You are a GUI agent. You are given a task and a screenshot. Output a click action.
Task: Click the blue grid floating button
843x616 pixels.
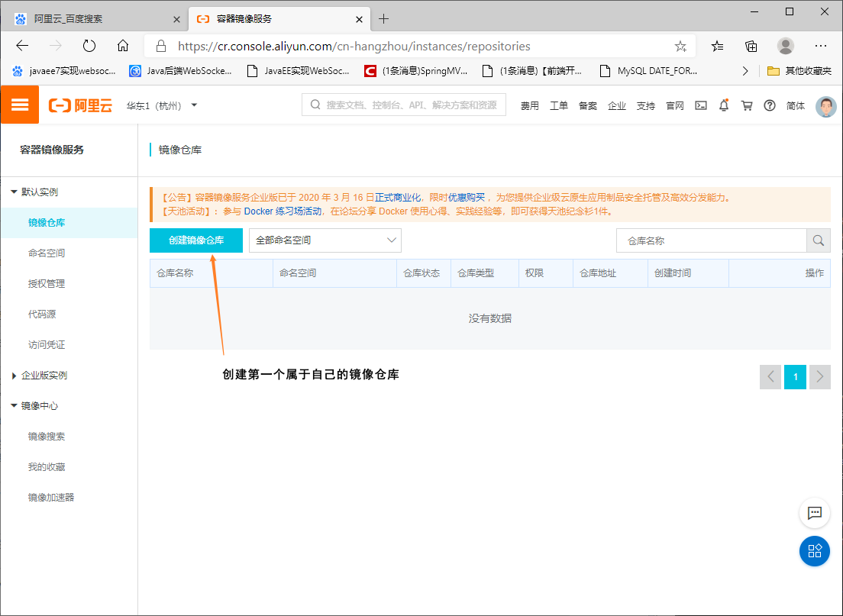pyautogui.click(x=814, y=551)
